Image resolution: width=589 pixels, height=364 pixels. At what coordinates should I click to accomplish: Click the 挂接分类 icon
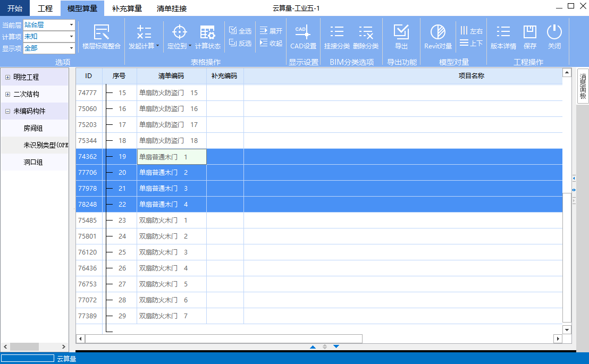click(x=337, y=33)
